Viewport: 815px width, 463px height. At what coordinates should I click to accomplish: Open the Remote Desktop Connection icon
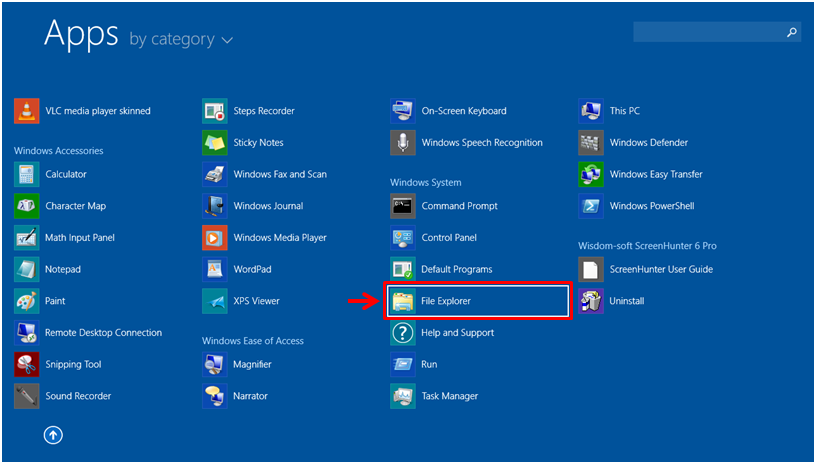(x=27, y=333)
